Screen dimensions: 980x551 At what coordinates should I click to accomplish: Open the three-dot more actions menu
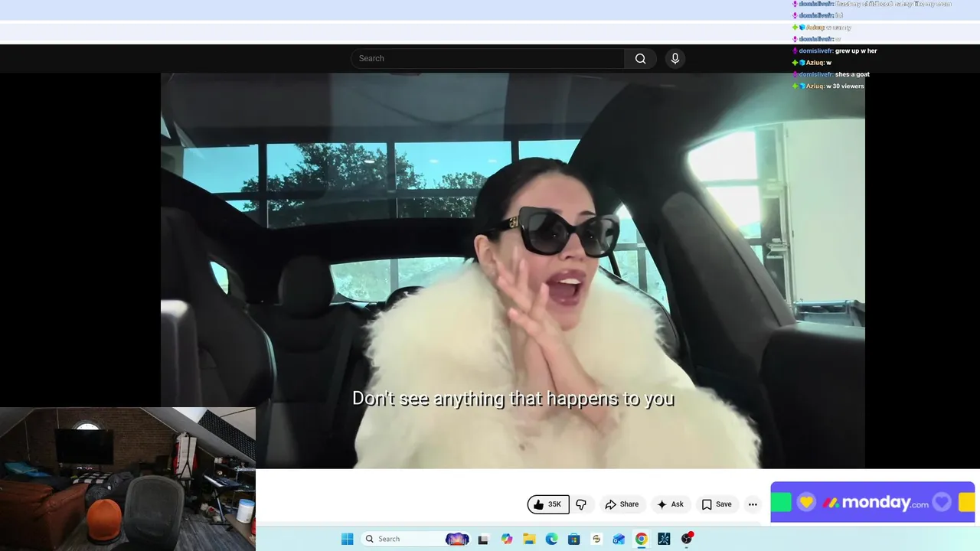(753, 504)
